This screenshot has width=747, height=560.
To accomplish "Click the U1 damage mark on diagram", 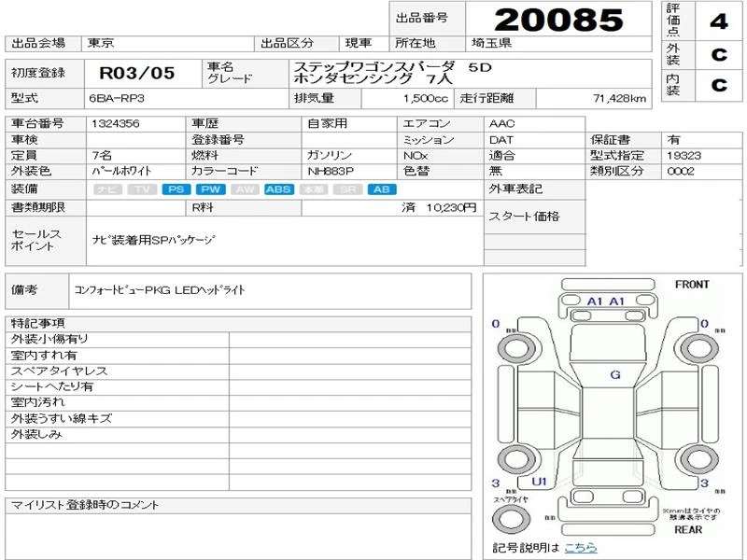I will coord(539,482).
